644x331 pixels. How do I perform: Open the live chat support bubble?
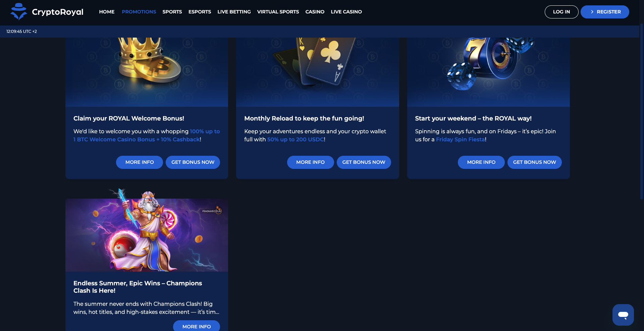pos(623,315)
